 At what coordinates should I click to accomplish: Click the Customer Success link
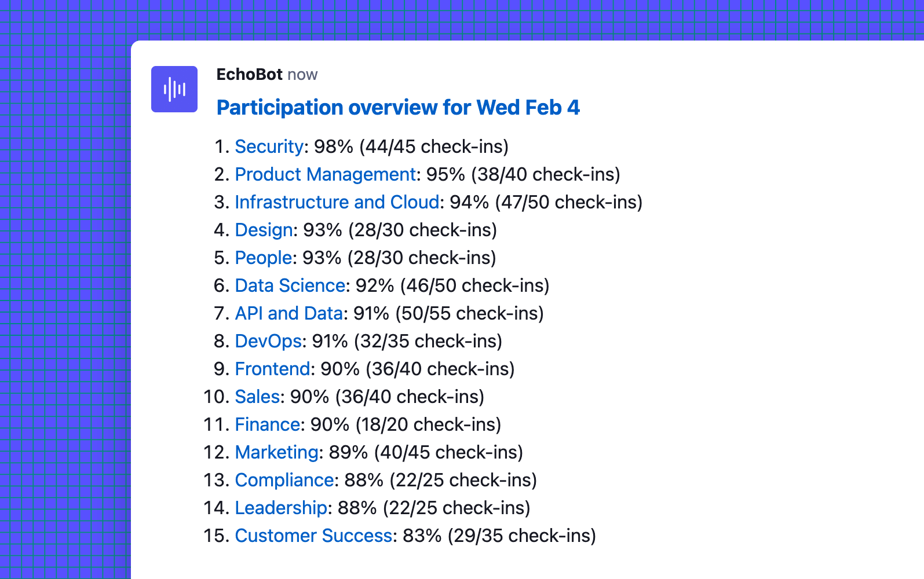[x=313, y=536]
